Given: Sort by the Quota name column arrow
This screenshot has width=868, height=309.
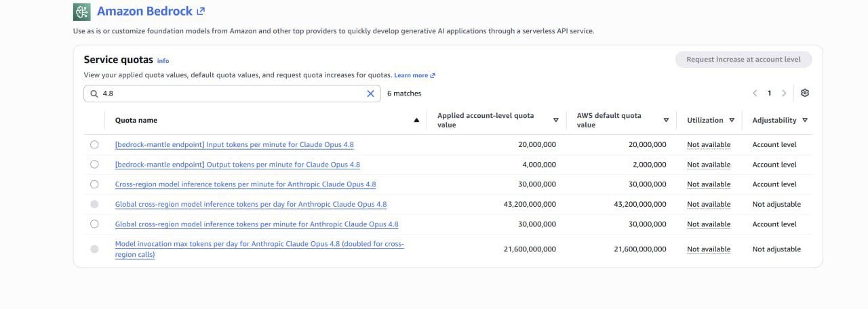Looking at the screenshot, I should click(x=416, y=121).
